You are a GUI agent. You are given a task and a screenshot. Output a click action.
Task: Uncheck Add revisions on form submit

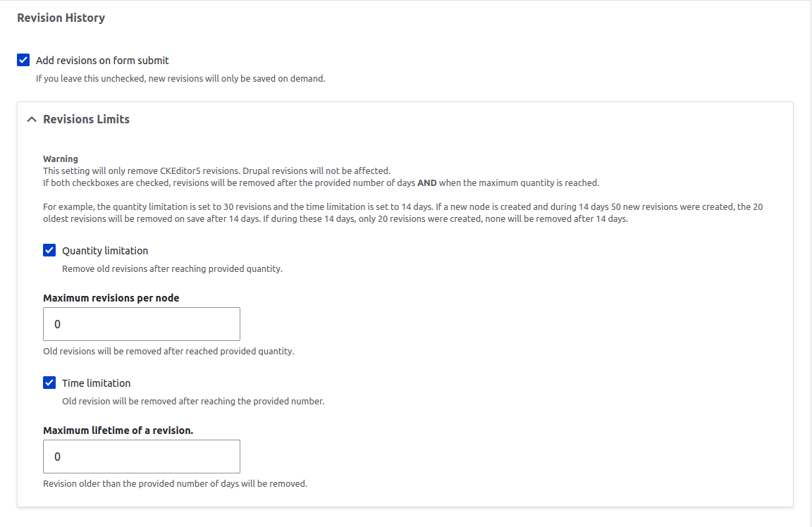[23, 60]
